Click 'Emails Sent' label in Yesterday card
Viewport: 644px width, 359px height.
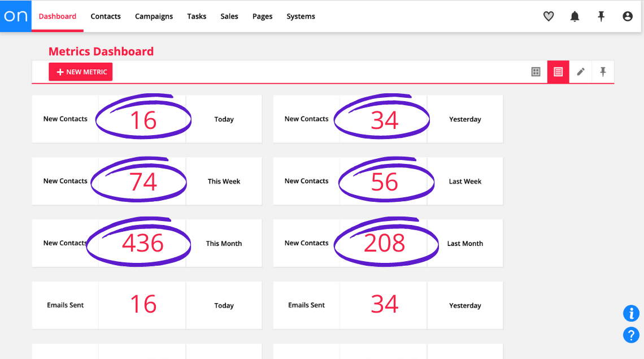pos(306,305)
